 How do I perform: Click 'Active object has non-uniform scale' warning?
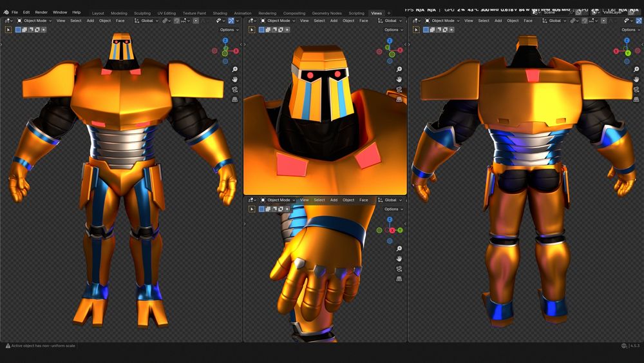[40, 346]
